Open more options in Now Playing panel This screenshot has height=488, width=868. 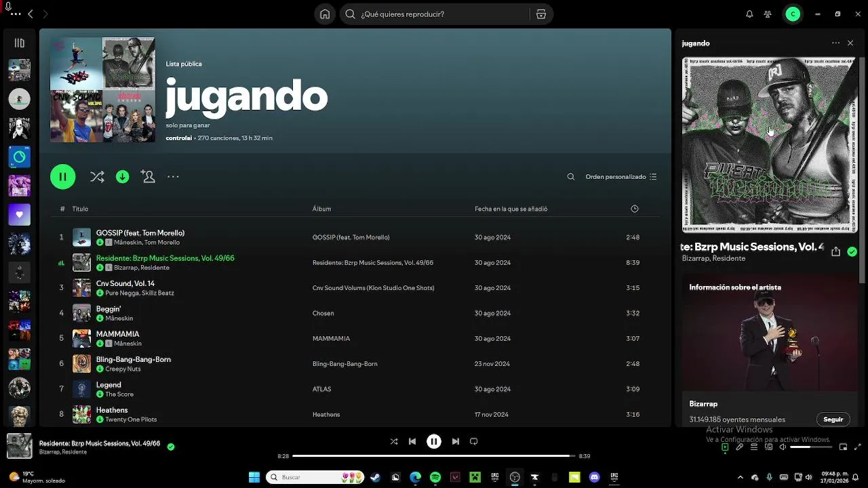pos(835,43)
